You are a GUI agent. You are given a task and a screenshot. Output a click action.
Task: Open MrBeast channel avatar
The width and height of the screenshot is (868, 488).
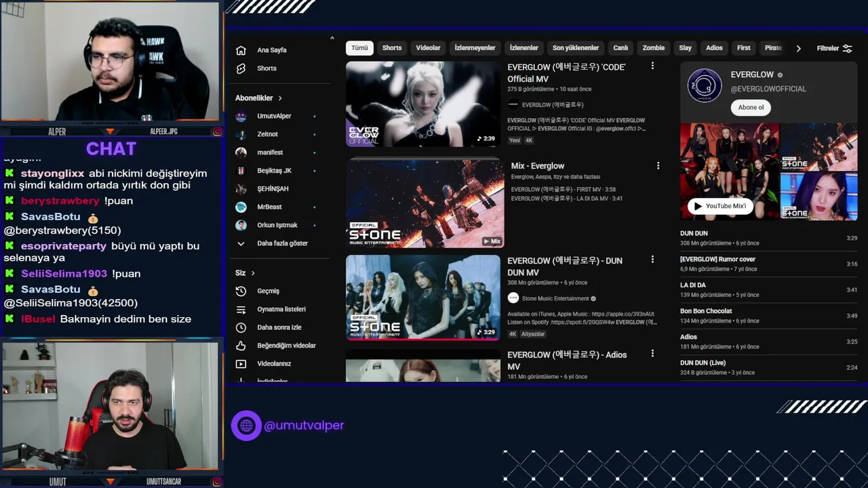pyautogui.click(x=241, y=207)
